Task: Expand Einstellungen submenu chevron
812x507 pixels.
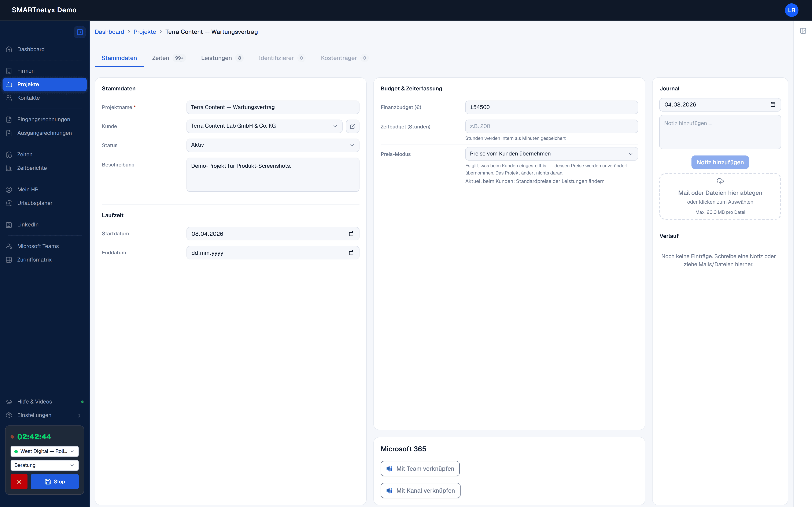Action: coord(79,416)
